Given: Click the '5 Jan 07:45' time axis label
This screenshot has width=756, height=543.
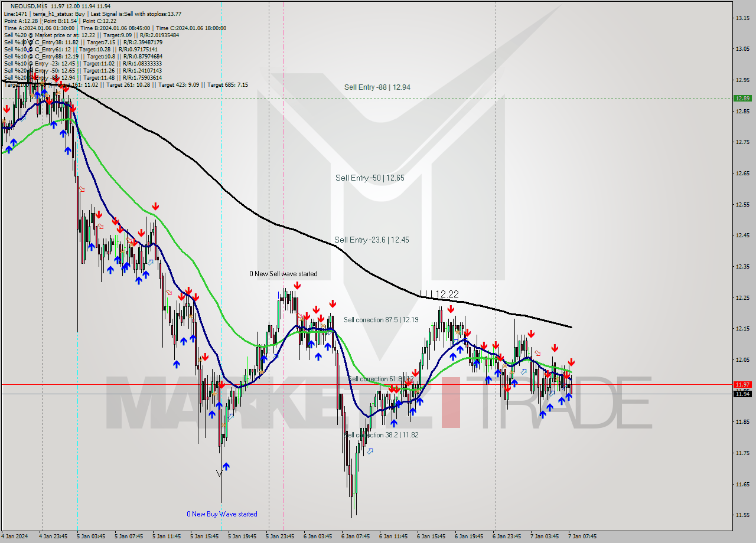Looking at the screenshot, I should (x=129, y=537).
